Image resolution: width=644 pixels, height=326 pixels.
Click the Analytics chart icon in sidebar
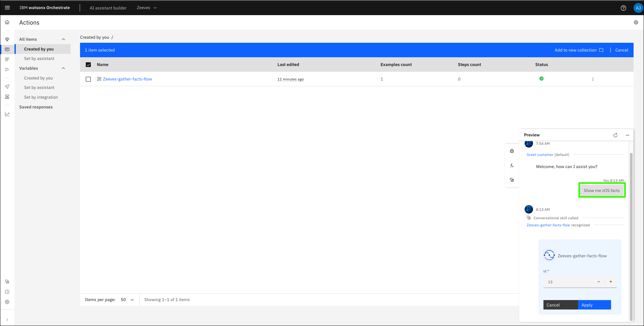click(7, 114)
